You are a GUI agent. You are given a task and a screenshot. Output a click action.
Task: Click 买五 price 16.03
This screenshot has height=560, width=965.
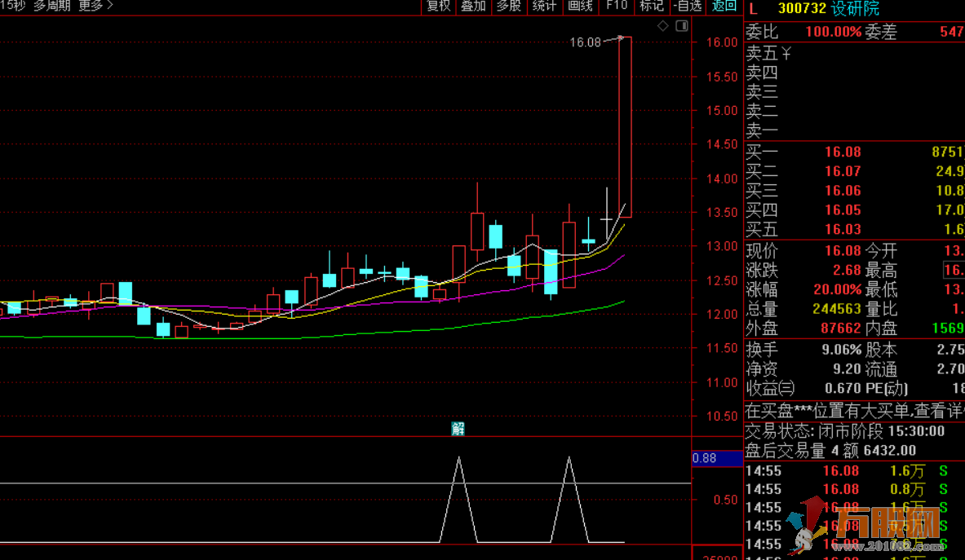pyautogui.click(x=843, y=229)
